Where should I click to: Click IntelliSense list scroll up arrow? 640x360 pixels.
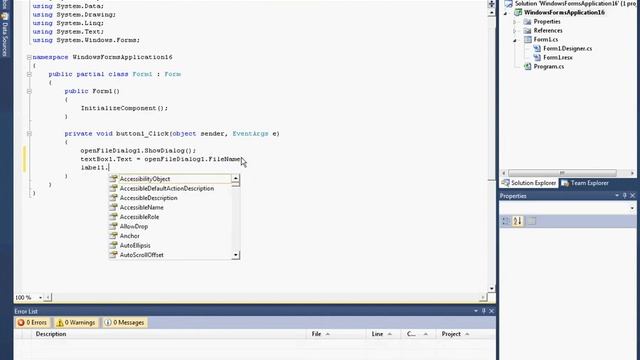(x=236, y=178)
